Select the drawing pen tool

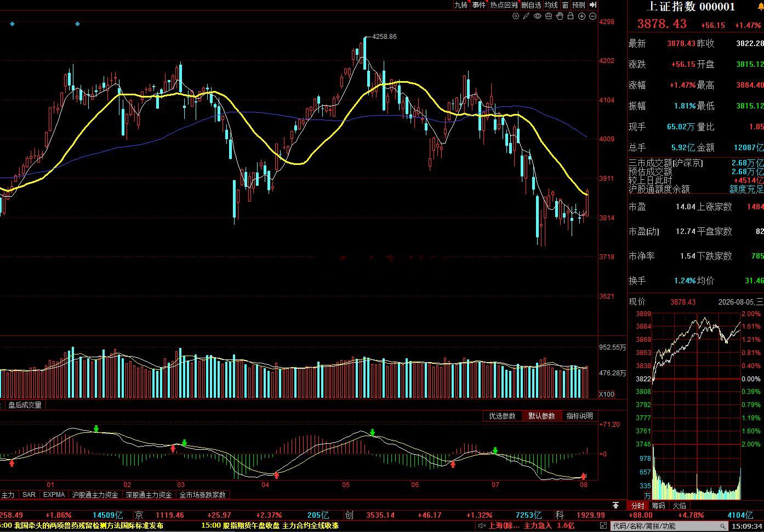click(x=526, y=16)
